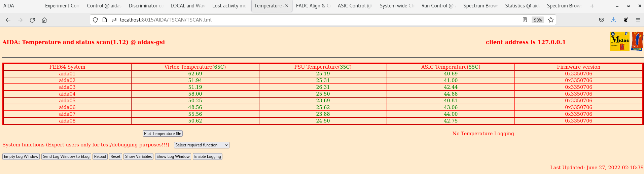Switch to the ASIC Control tab
Image resolution: width=644 pixels, height=174 pixels.
(x=355, y=6)
